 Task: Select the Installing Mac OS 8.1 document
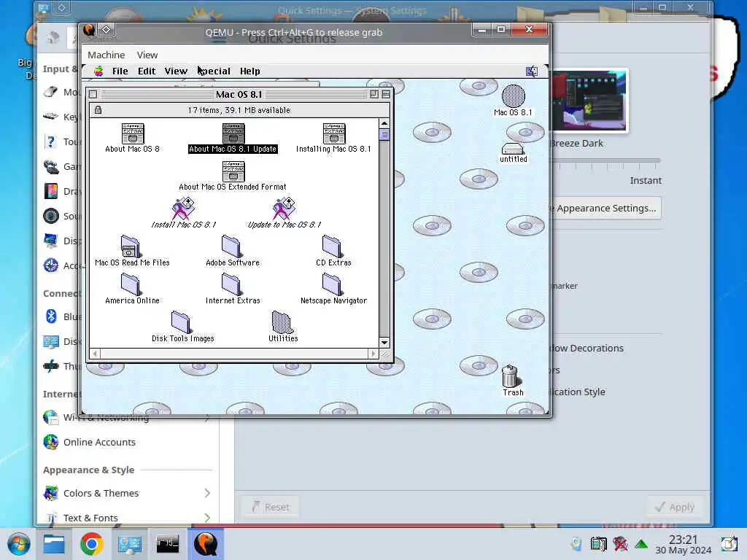tap(333, 134)
